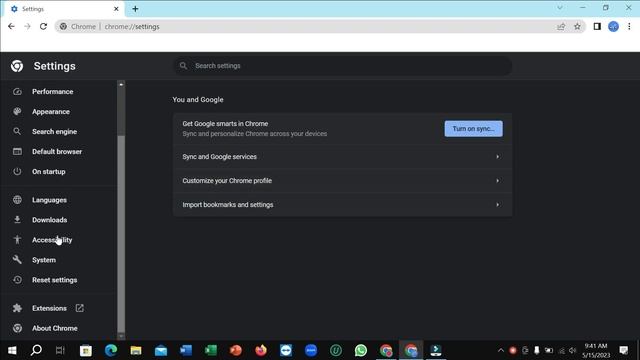Focus the Search settings field
This screenshot has width=640, height=360.
(342, 66)
